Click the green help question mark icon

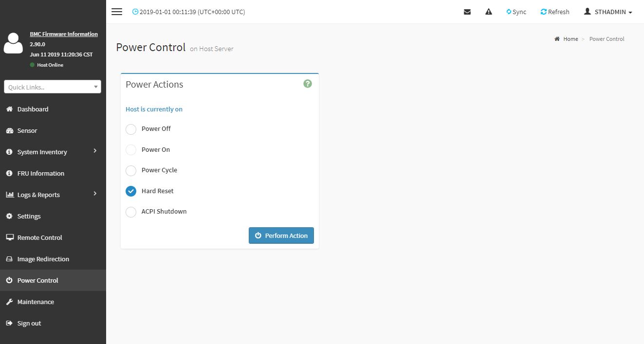(308, 84)
